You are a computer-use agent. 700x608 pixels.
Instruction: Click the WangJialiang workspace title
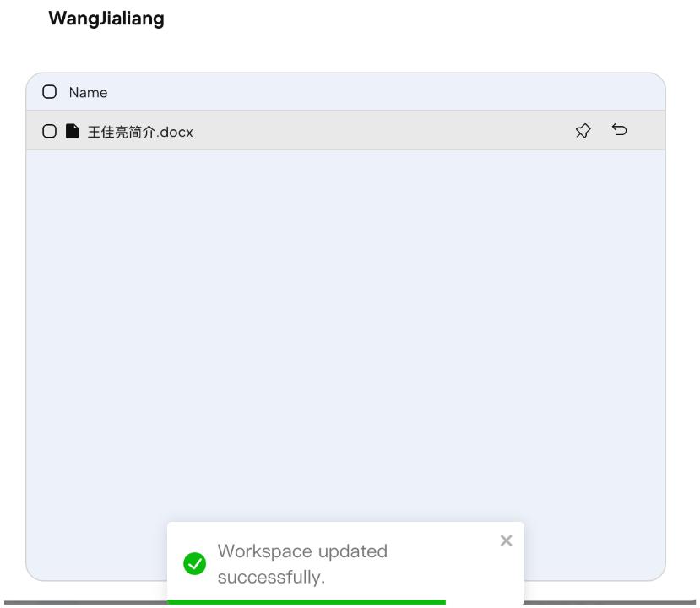point(106,19)
